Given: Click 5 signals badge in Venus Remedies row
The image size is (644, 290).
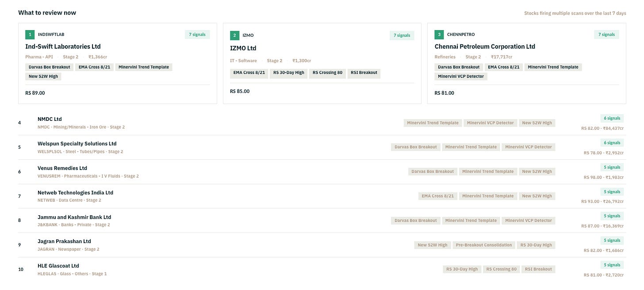Looking at the screenshot, I should (x=612, y=167).
